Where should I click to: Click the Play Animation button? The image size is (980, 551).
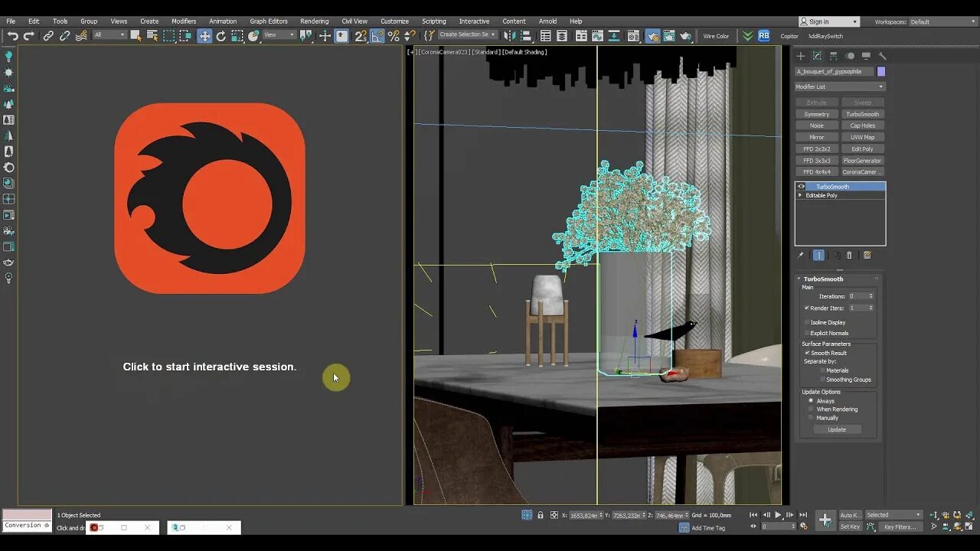click(779, 515)
